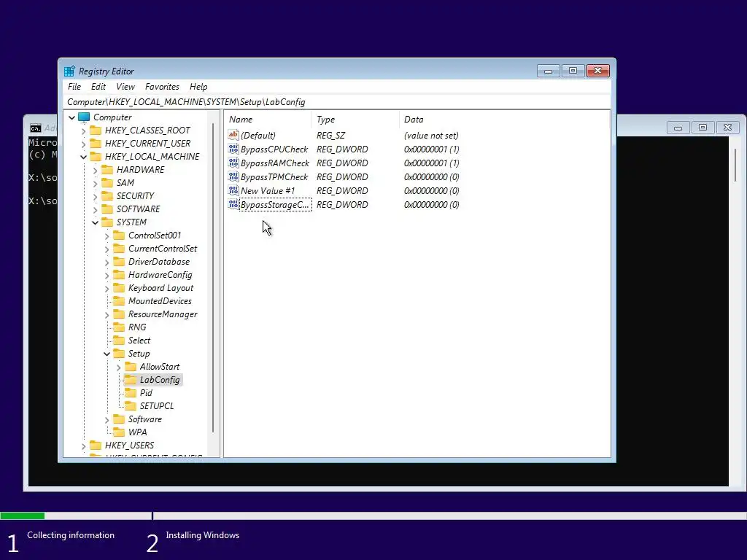Click the BypassStorageC... DWORD icon
The width and height of the screenshot is (747, 560).
233,204
